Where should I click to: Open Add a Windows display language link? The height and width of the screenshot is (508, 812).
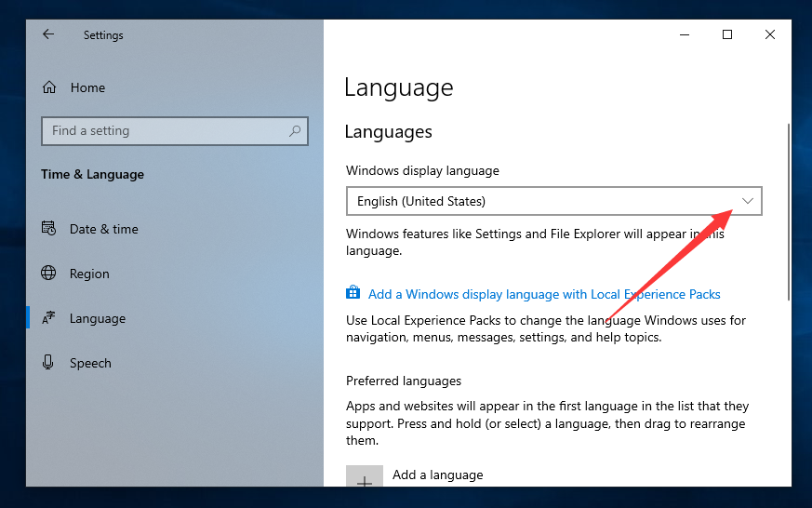click(x=544, y=294)
